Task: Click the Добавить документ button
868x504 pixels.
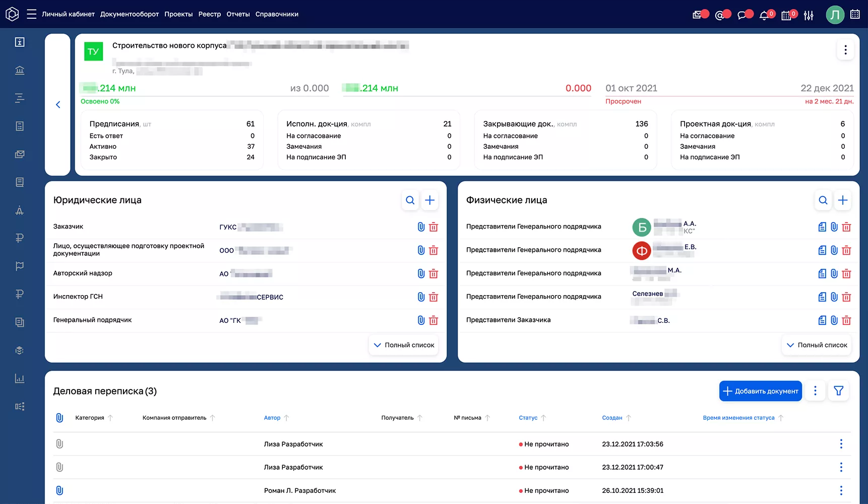Action: click(x=760, y=391)
